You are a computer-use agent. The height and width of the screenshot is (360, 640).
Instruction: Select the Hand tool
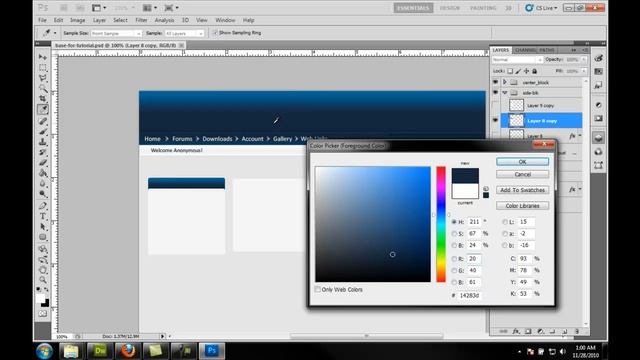pos(43,270)
